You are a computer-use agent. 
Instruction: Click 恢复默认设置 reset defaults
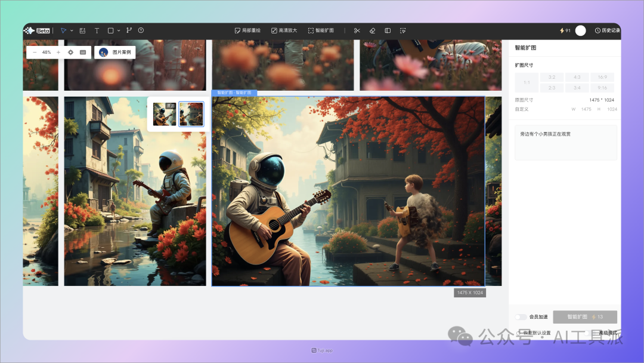534,333
